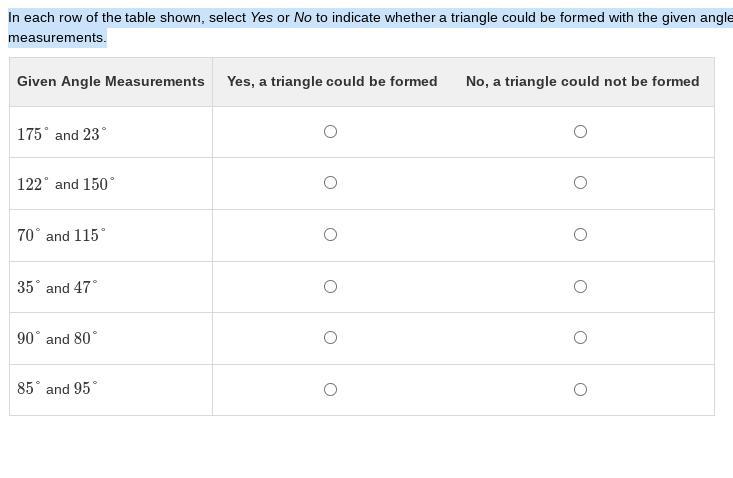Select Yes for 122° and 150°
Viewport: 733px width, 478px height.
click(330, 183)
